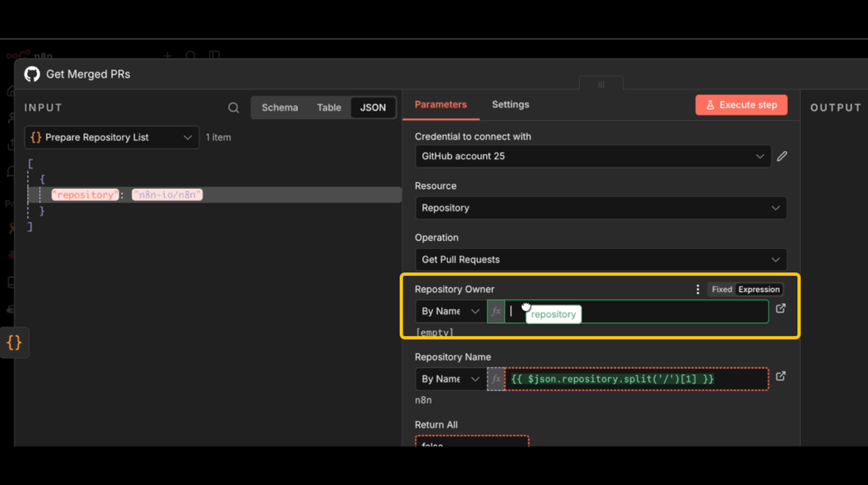Screen dimensions: 868x485
Task: Switch the input view to Table
Action: pyautogui.click(x=329, y=107)
